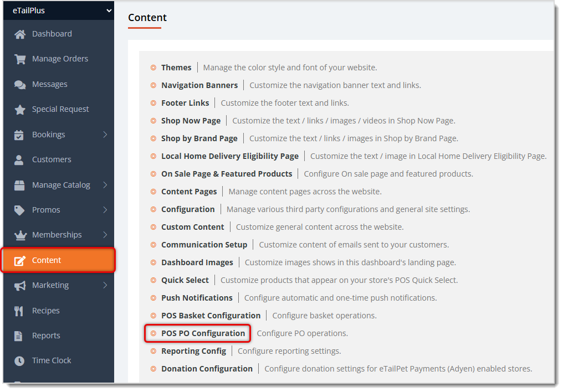
Task: Click the bullet icon beside Donation Configuration
Action: coord(153,369)
